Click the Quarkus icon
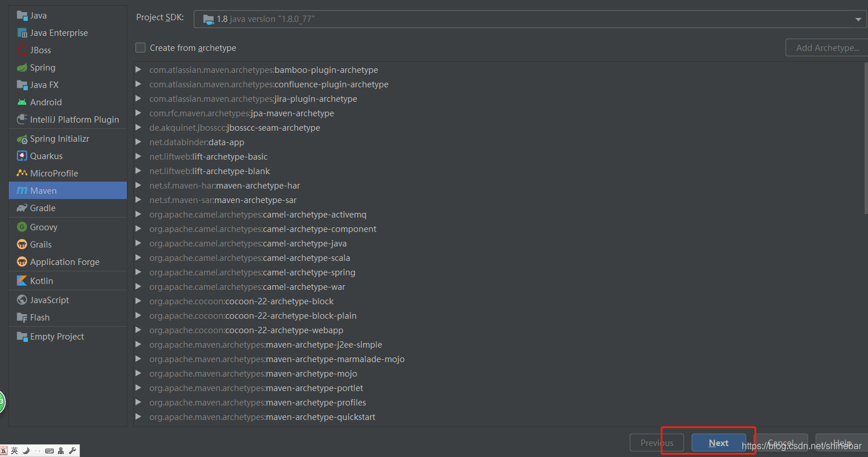This screenshot has height=457, width=868. [x=22, y=156]
